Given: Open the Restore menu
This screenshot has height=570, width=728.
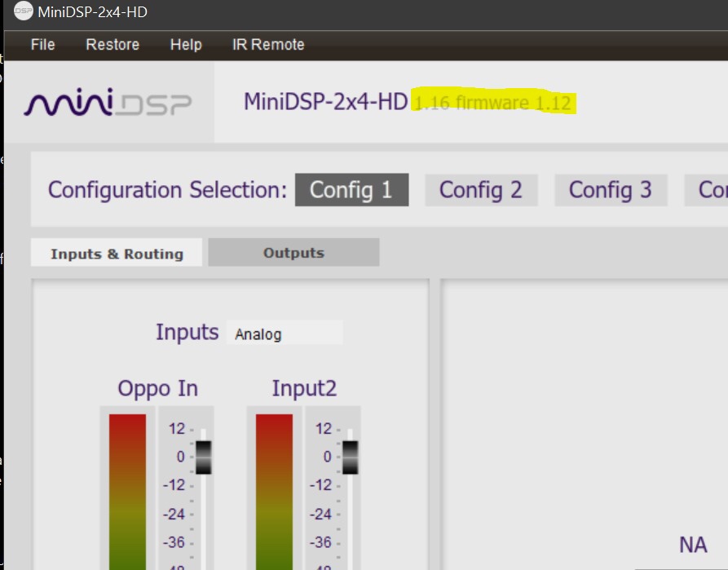Looking at the screenshot, I should point(113,45).
